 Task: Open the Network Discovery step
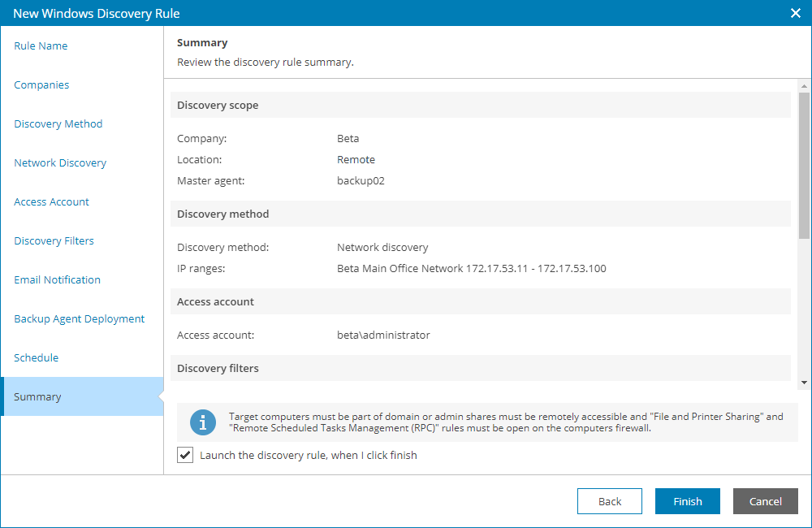[x=59, y=162]
